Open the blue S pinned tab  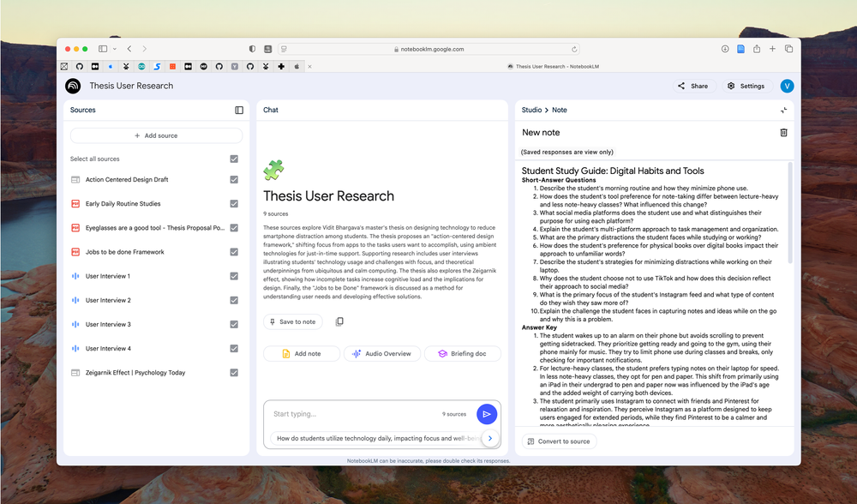157,67
